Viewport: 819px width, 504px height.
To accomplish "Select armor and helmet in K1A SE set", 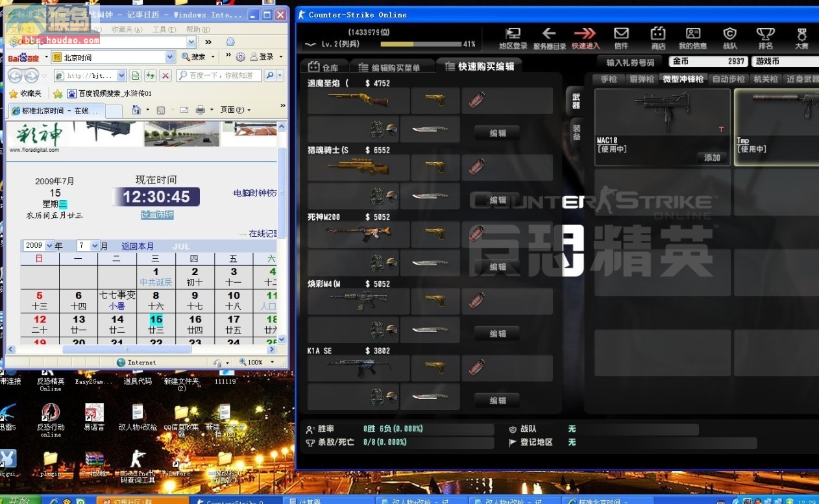I will click(383, 396).
